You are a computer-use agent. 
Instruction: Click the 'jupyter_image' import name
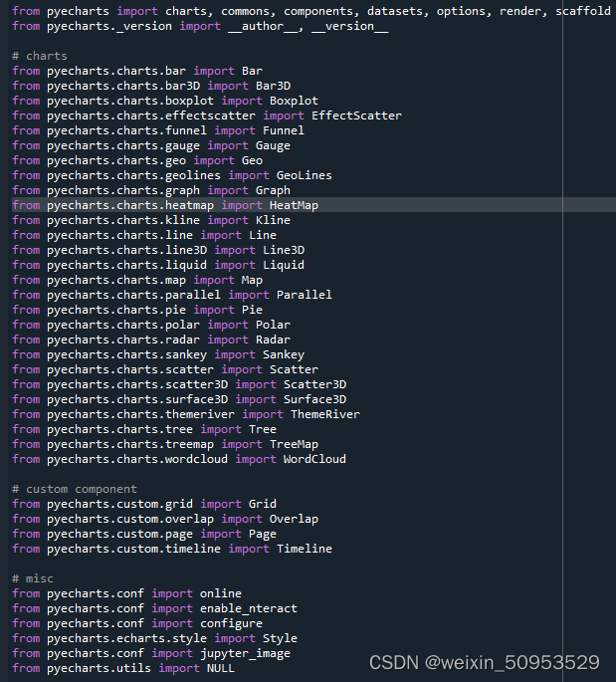[245, 653]
